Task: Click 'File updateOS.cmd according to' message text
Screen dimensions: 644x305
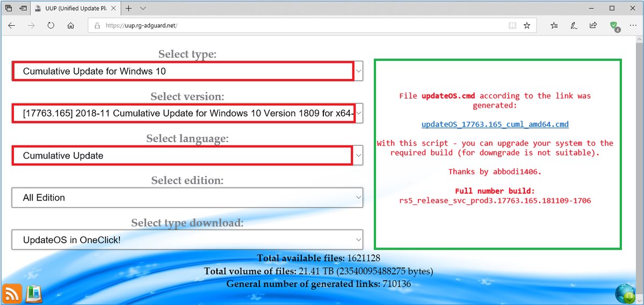Action: point(495,101)
